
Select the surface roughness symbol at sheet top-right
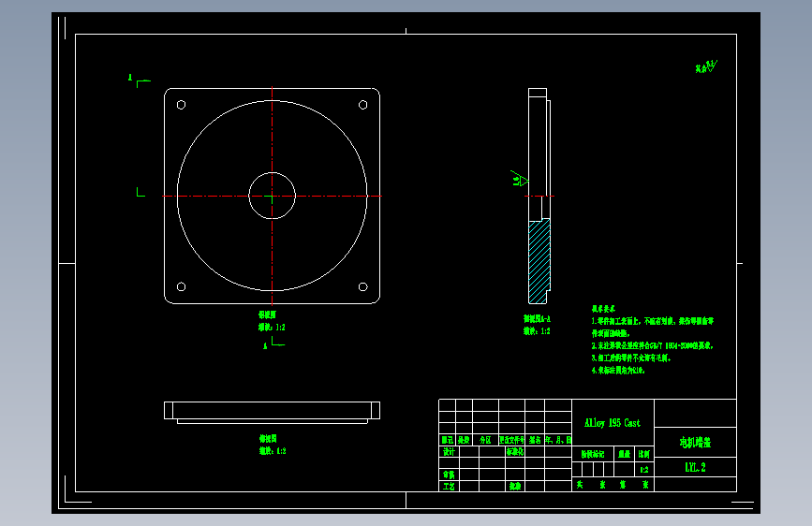click(x=706, y=66)
